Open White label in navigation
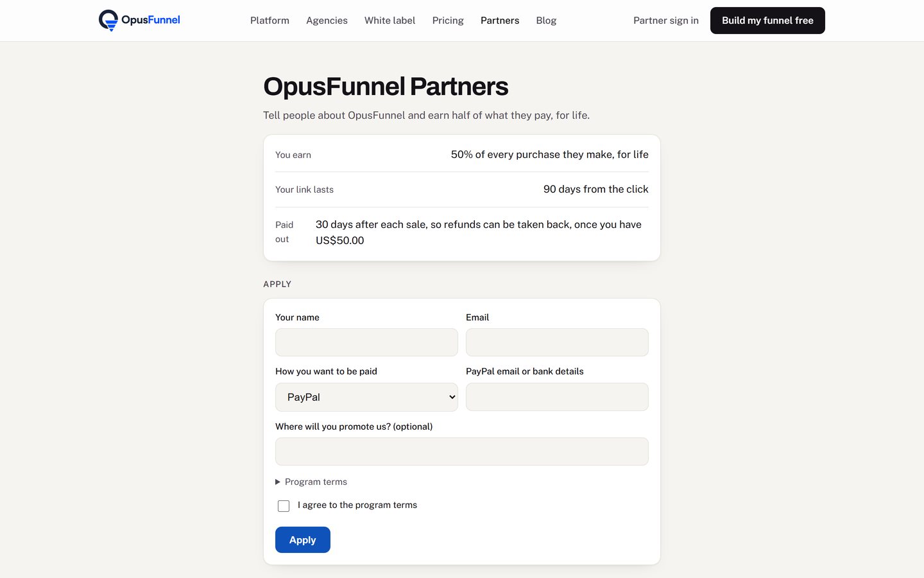 [389, 21]
